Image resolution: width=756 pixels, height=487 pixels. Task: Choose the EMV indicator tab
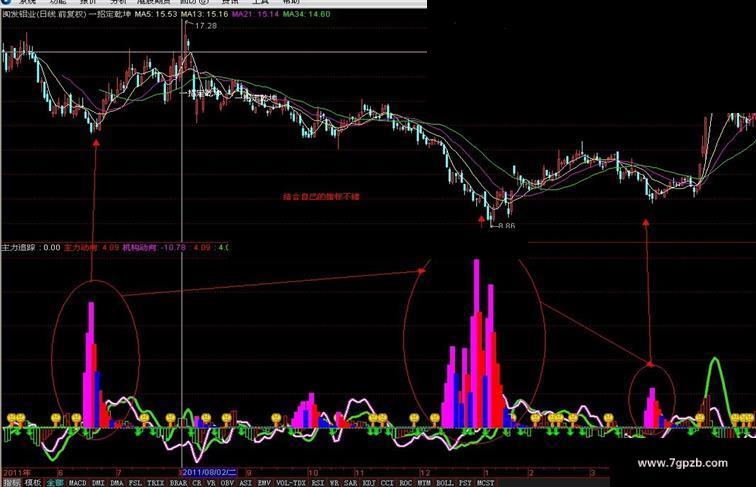[264, 483]
